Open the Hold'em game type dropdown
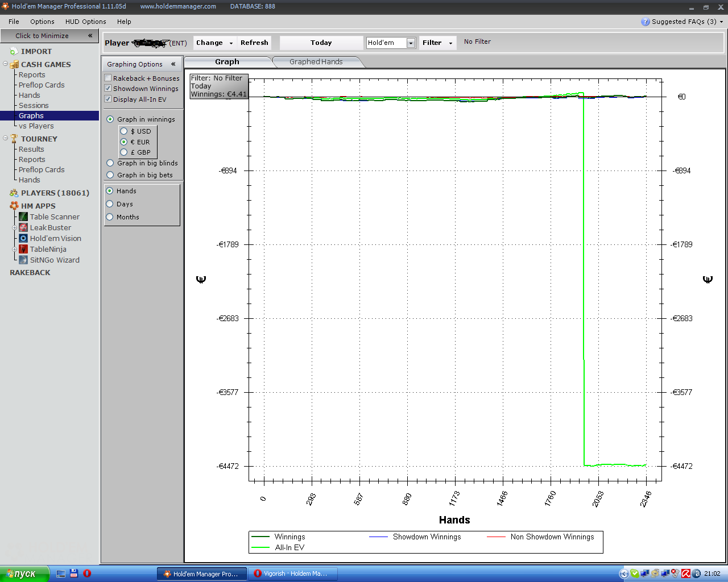This screenshot has width=728, height=582. 411,43
